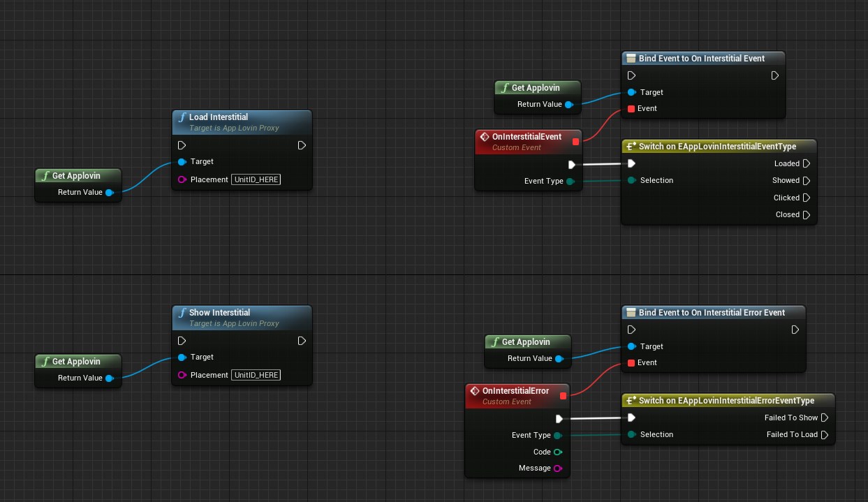Click the Showed execution output pin
The width and height of the screenshot is (868, 502).
pos(806,180)
